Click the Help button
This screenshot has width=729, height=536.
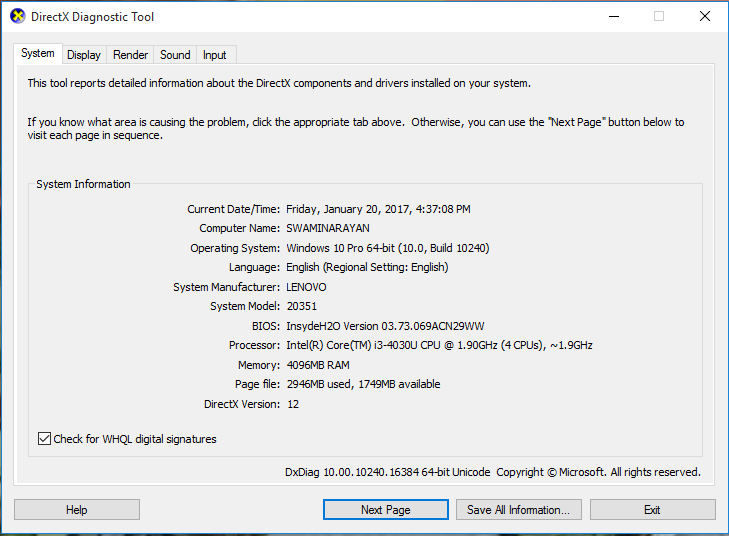77,510
